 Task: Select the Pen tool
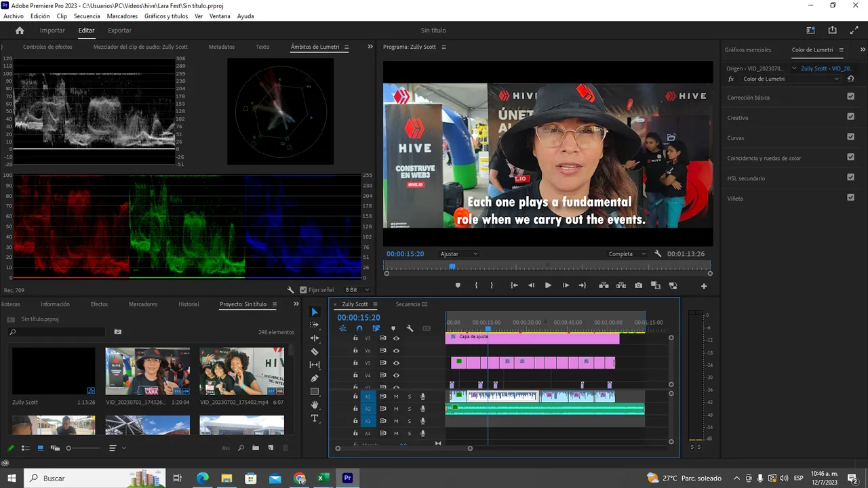pyautogui.click(x=315, y=378)
